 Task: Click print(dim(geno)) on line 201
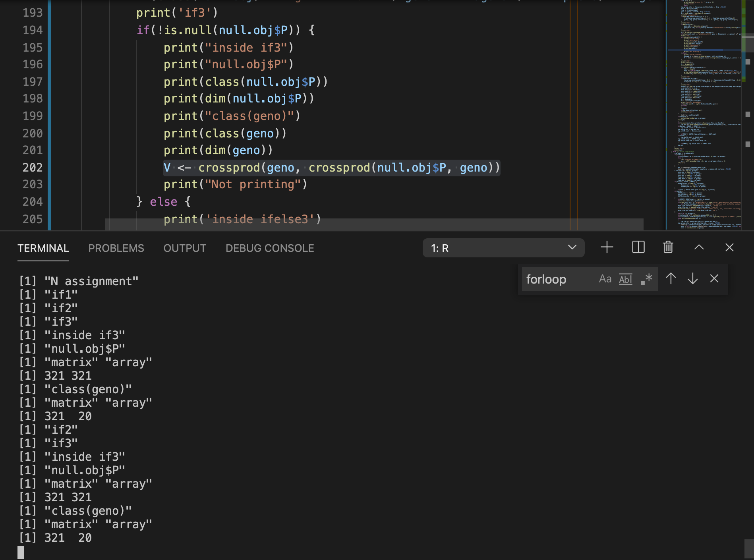tap(218, 150)
